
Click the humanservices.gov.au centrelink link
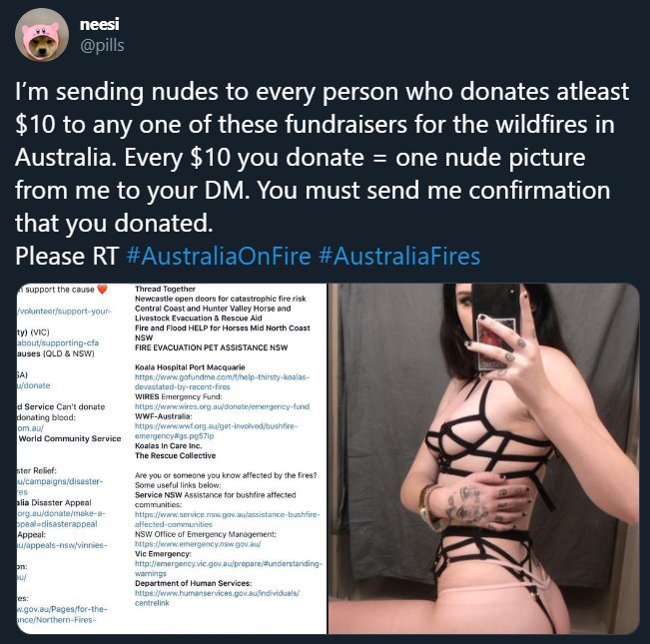(x=217, y=598)
